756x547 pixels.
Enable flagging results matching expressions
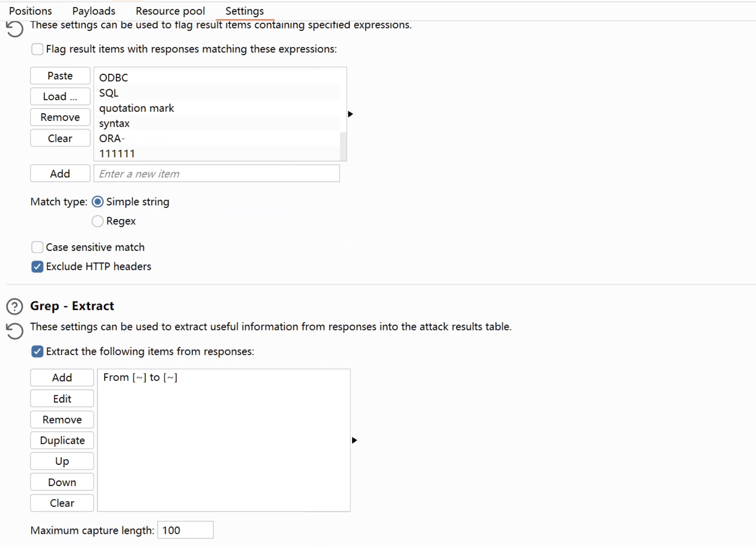tap(37, 49)
